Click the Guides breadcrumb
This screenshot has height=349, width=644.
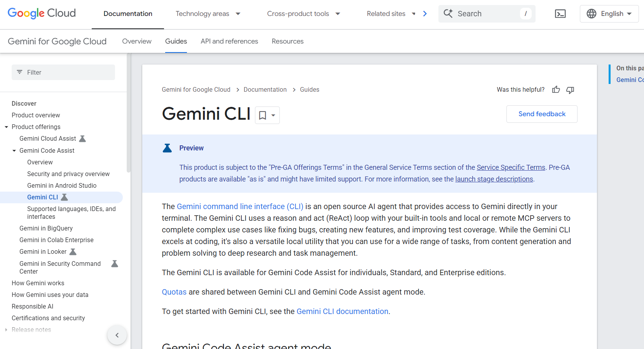click(x=309, y=90)
